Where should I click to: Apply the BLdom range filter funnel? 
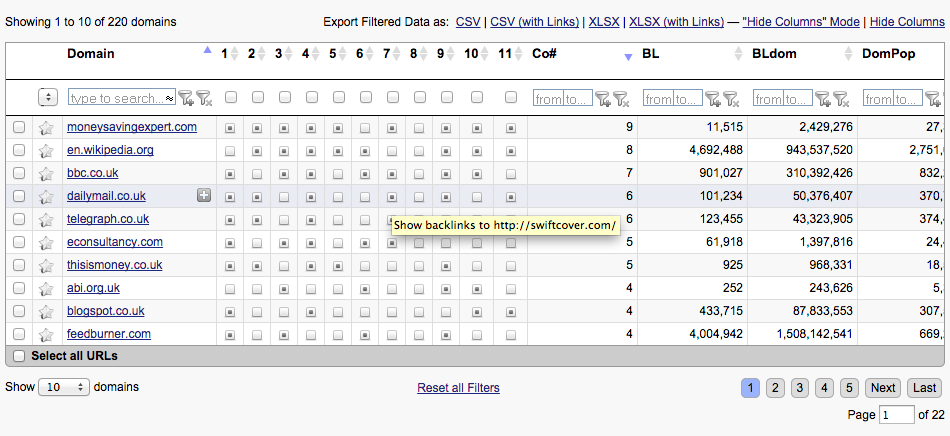822,98
